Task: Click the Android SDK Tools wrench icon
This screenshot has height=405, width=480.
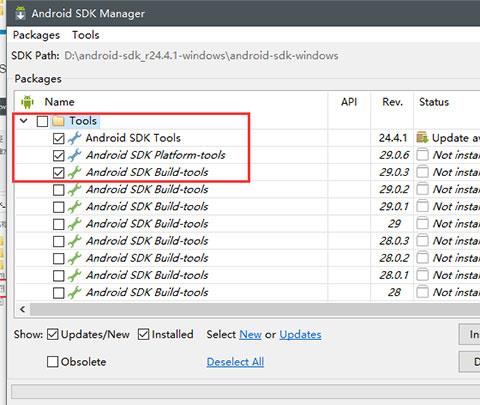Action: click(x=74, y=138)
